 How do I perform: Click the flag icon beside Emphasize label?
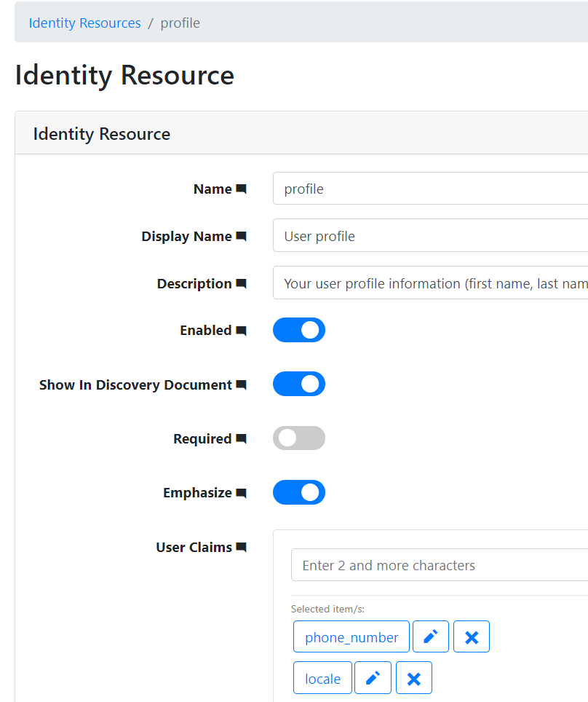(241, 492)
